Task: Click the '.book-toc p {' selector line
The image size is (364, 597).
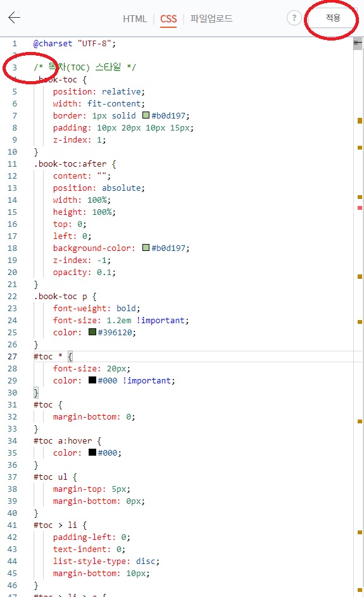Action: coord(65,296)
